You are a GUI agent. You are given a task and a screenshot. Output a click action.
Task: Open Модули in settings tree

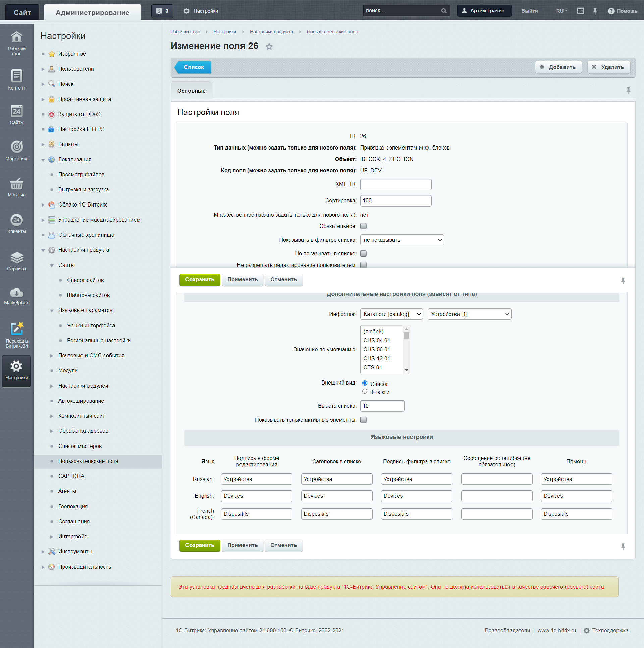[68, 371]
